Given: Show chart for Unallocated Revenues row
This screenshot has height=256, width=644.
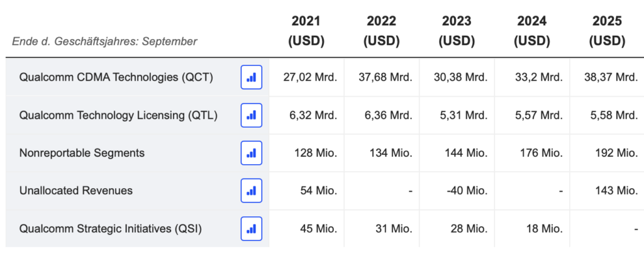Looking at the screenshot, I should click(252, 191).
